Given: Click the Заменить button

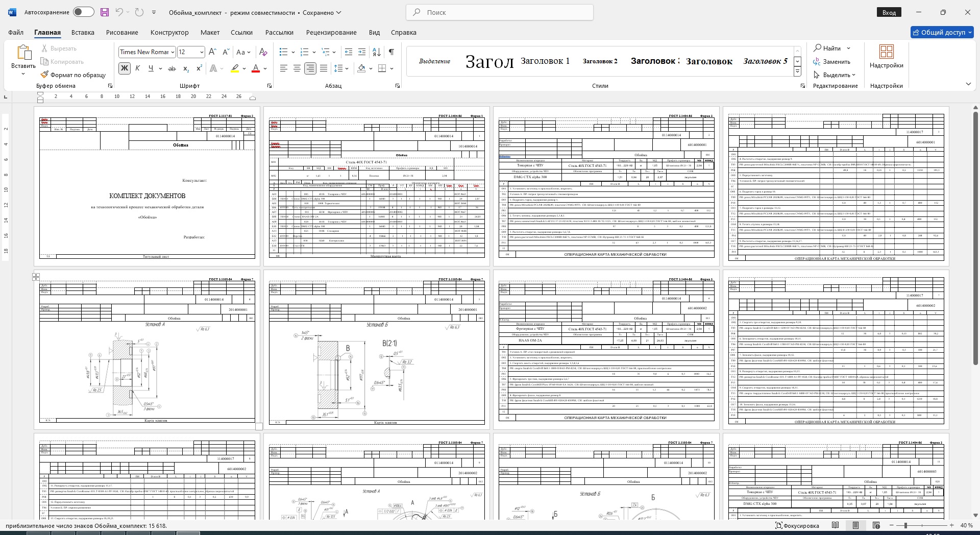Looking at the screenshot, I should point(832,62).
